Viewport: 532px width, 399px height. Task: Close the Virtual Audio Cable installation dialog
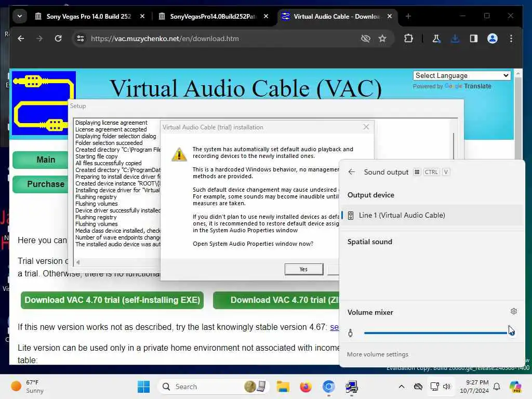coord(366,127)
